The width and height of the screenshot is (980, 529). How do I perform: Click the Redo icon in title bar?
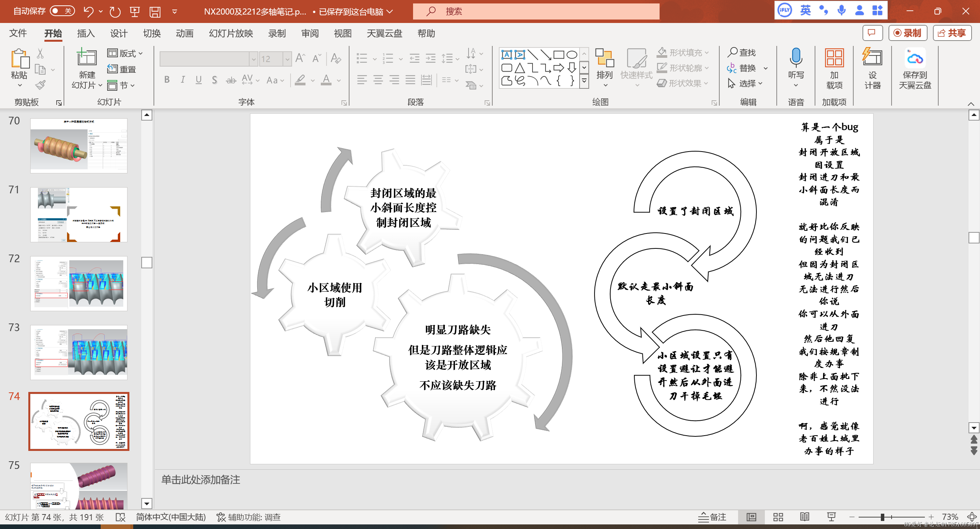115,11
